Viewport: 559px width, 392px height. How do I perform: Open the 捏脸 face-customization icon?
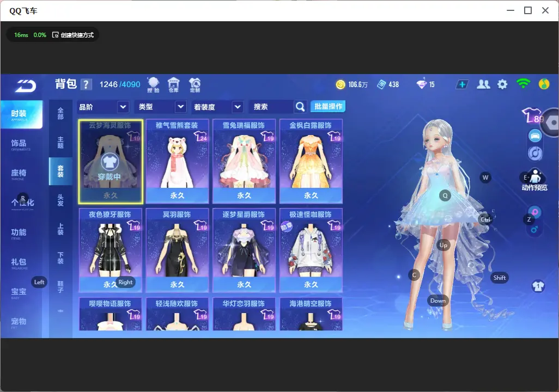coord(153,85)
